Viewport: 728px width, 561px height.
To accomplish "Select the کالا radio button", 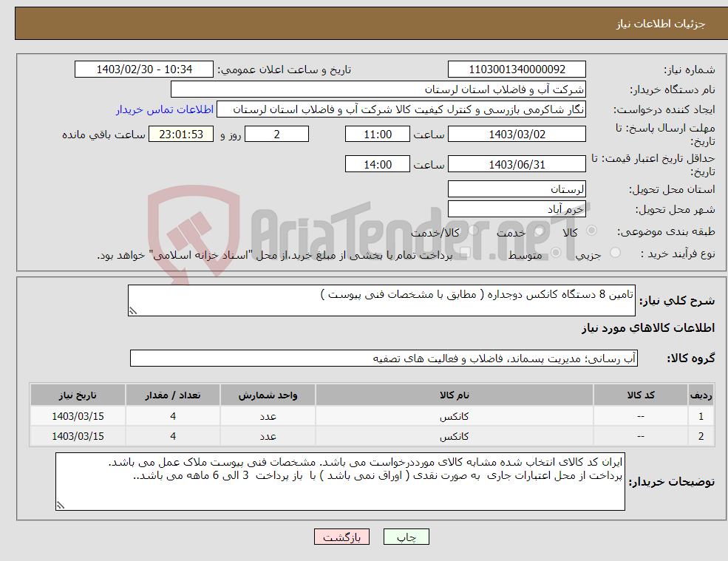I will point(591,231).
